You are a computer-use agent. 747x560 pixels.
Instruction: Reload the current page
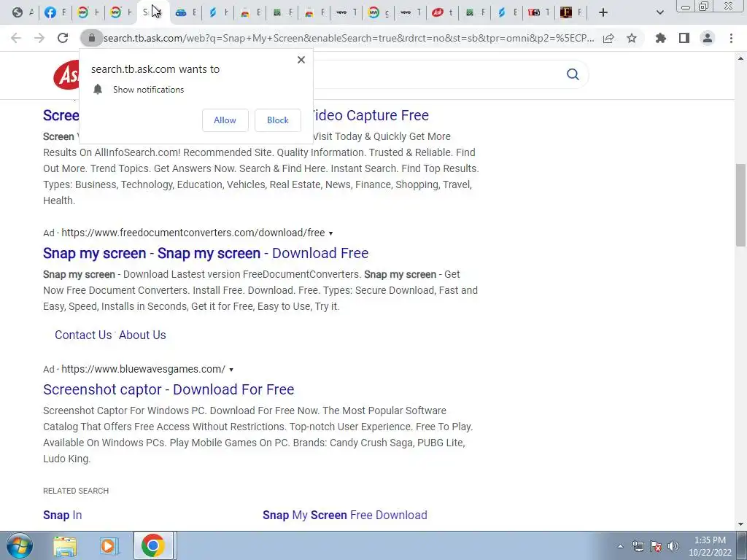coord(63,38)
